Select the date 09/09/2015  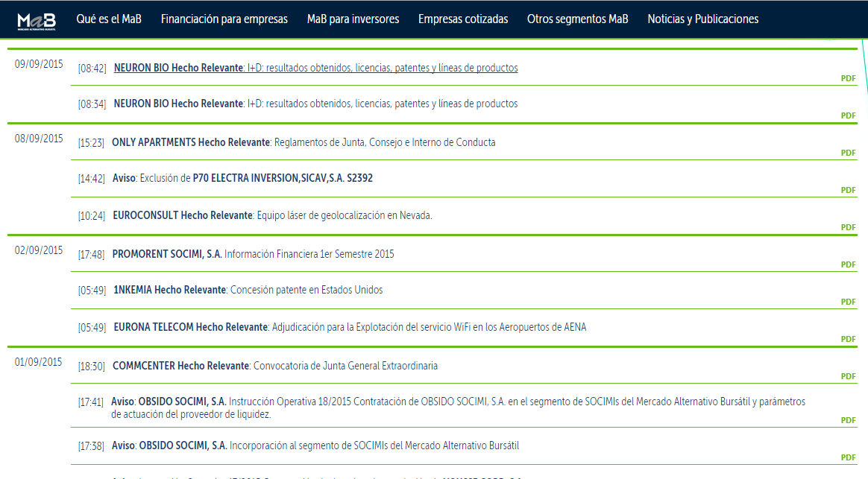[39, 64]
